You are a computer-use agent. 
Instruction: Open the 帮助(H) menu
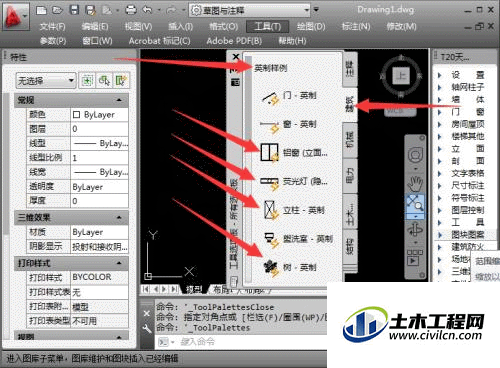[292, 41]
